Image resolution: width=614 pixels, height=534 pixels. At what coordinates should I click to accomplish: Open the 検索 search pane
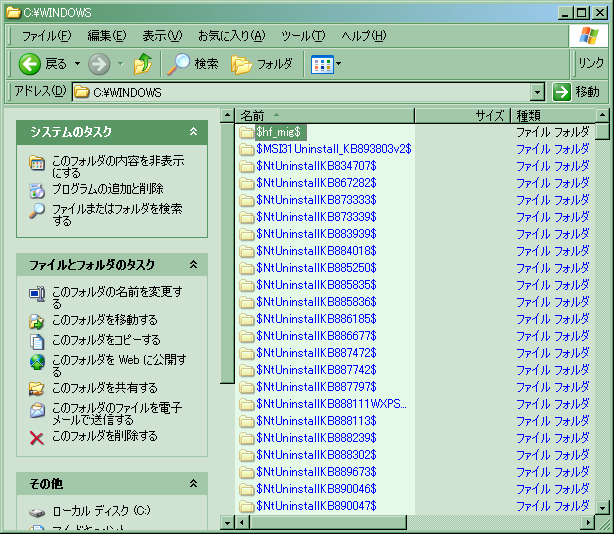pyautogui.click(x=193, y=64)
